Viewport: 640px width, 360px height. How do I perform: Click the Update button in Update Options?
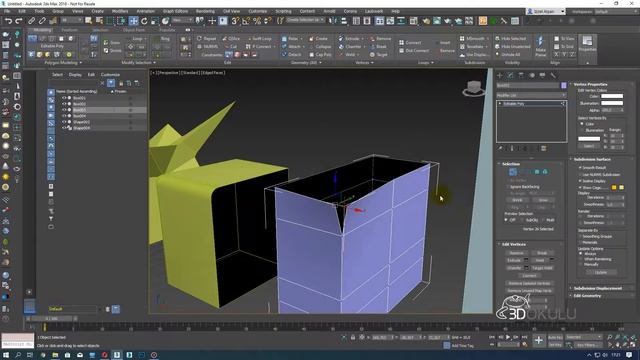600,272
